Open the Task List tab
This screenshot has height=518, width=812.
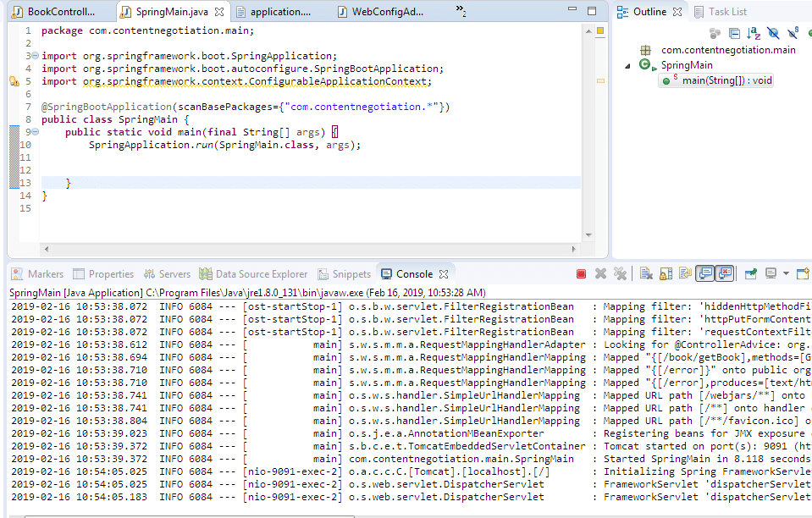(x=726, y=12)
